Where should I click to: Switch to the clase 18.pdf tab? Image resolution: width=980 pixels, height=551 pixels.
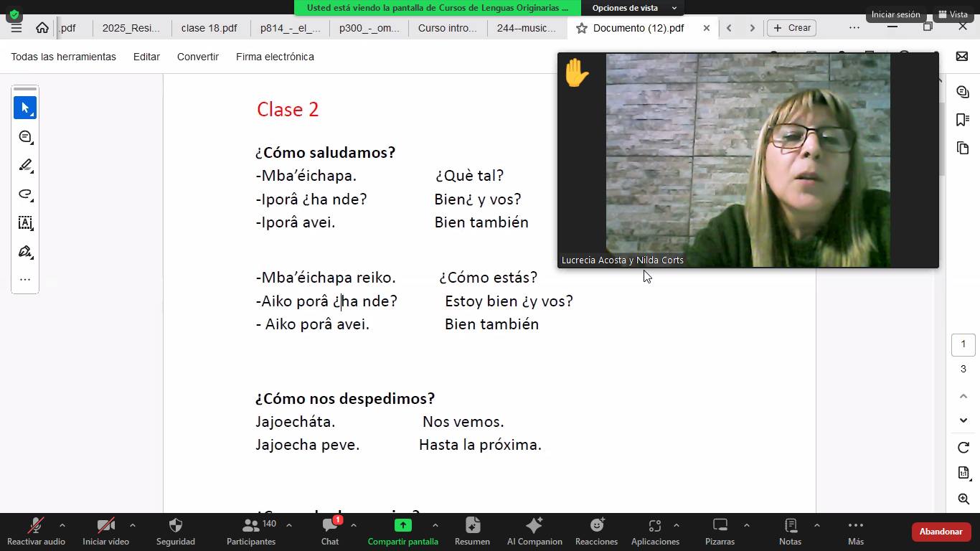[209, 28]
